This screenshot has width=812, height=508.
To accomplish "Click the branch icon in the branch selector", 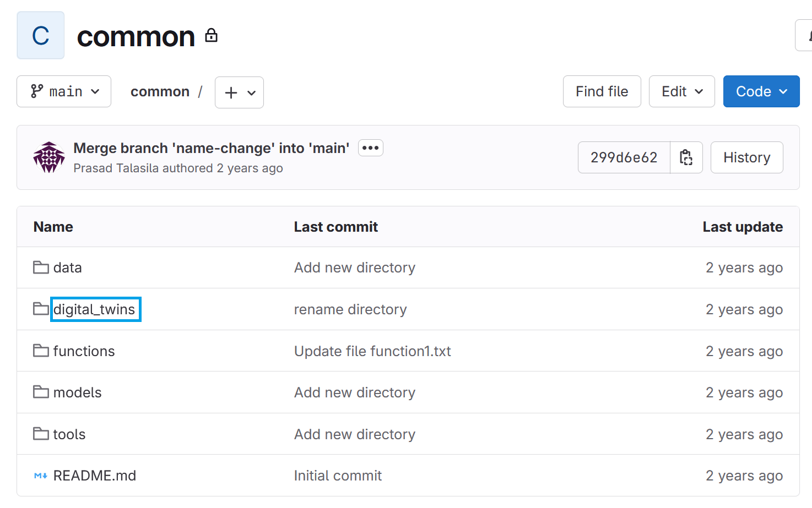I will click(36, 91).
